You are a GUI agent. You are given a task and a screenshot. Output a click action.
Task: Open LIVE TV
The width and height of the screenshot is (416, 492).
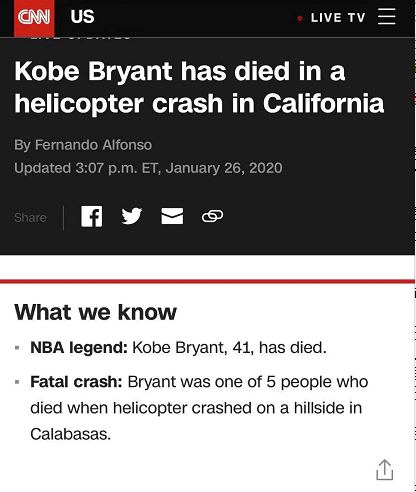[338, 18]
